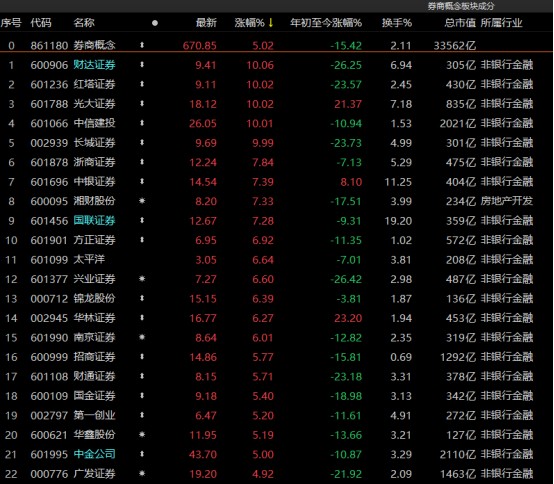
Task: Click total market cap 33562亿
Action: point(455,46)
